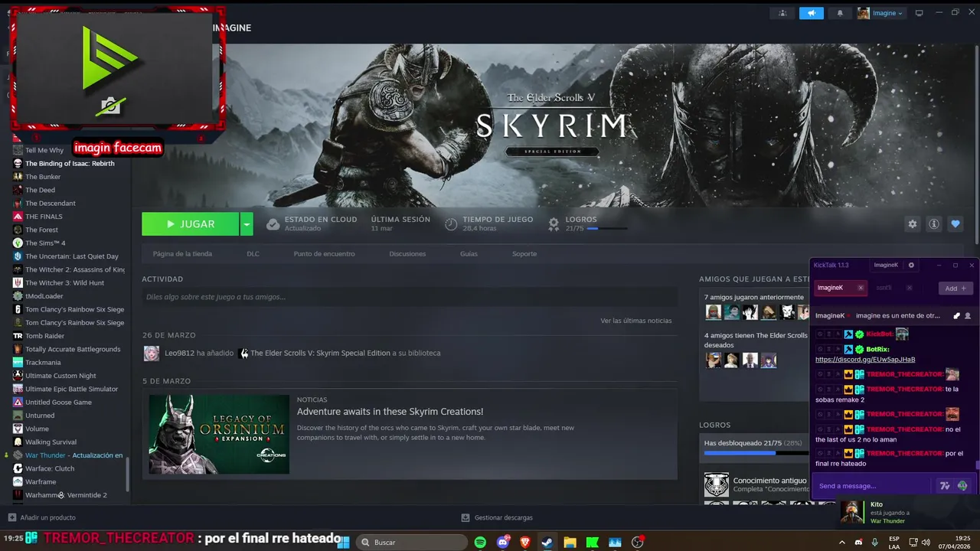The width and height of the screenshot is (980, 551).
Task: Click the Trackmania game icon in library
Action: click(18, 362)
